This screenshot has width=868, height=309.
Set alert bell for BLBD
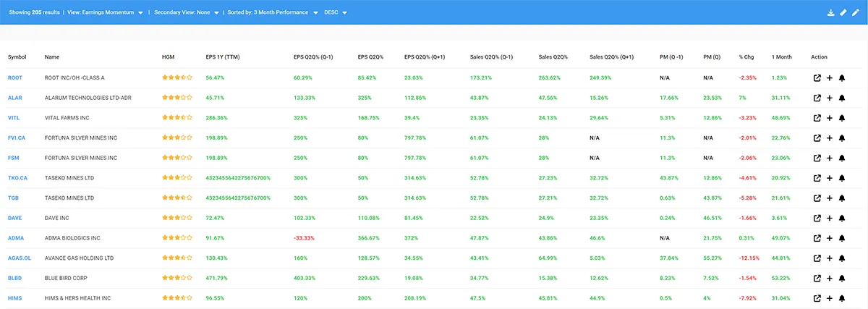click(842, 278)
